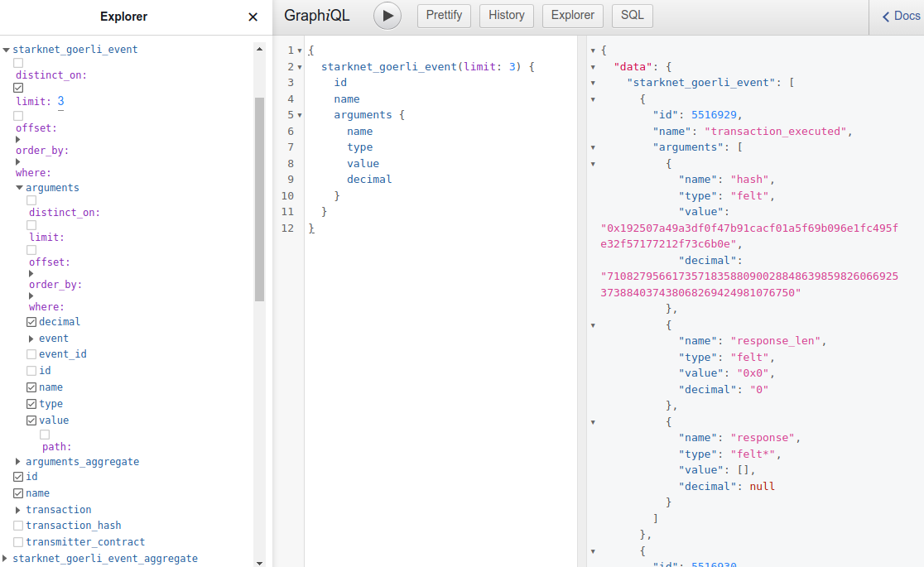Check arguments limit checkbox
Screen dimensions: 924x567
tap(31, 225)
